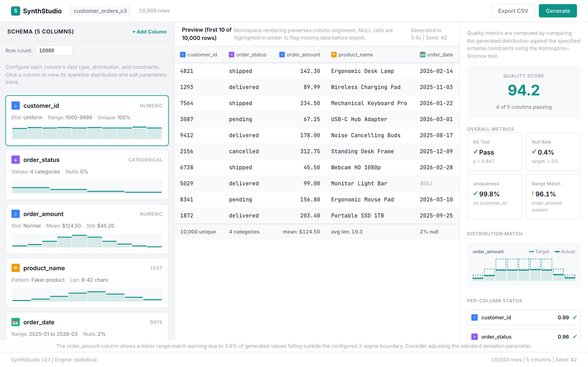Click the order_status categorical icon in schema

pos(16,160)
